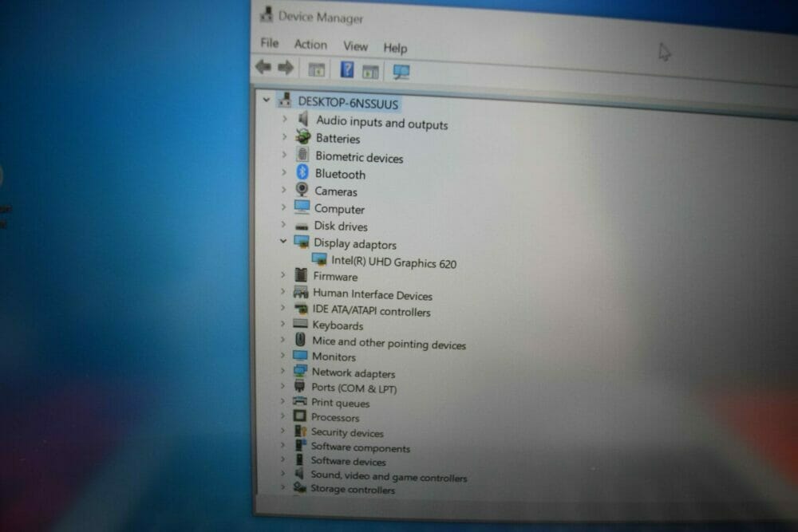Expand the Cameras chevron
The height and width of the screenshot is (532, 798).
(284, 190)
